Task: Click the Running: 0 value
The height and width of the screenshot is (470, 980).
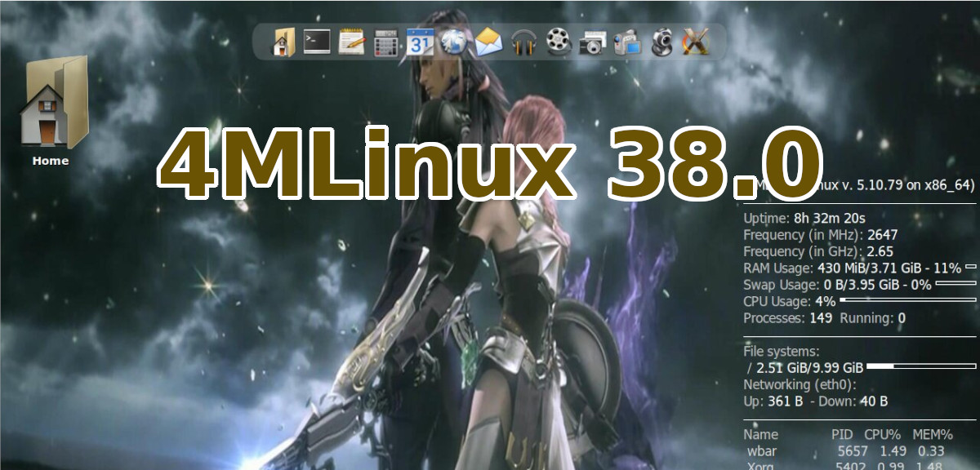Action: [872, 318]
